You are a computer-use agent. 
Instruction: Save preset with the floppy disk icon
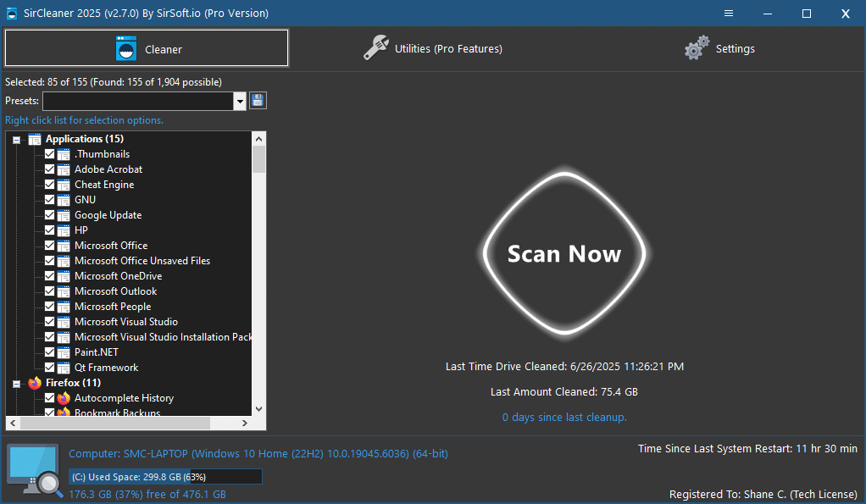(258, 101)
